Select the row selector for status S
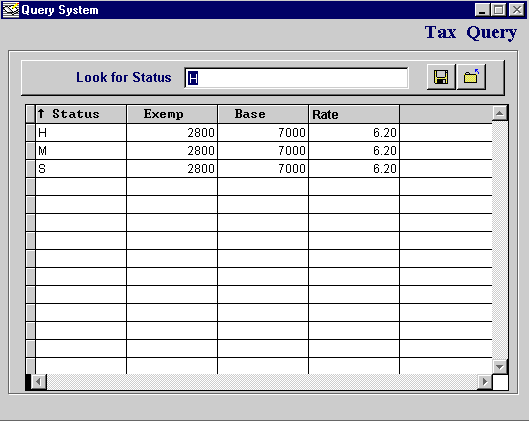 click(x=31, y=168)
